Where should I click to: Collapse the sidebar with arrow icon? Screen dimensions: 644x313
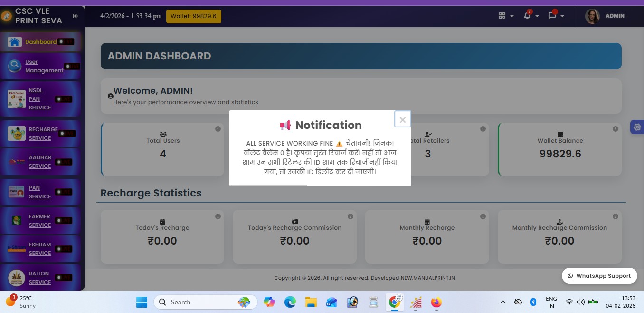pos(75,16)
